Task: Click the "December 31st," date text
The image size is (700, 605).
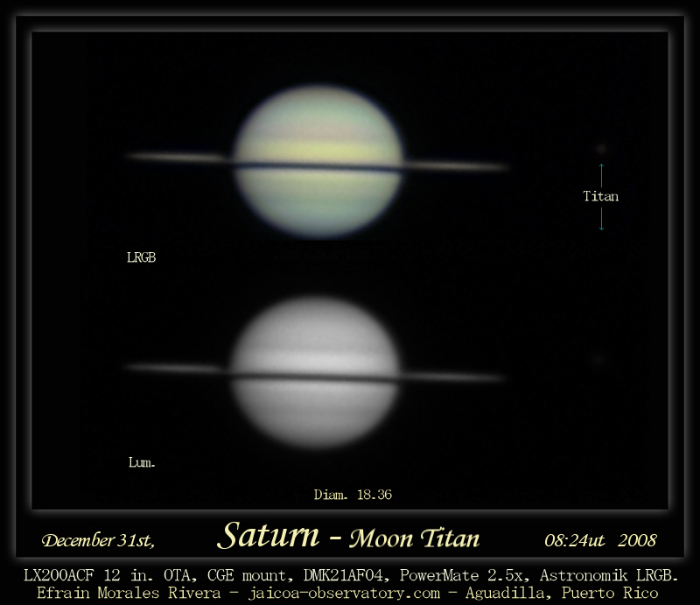Action: (x=98, y=541)
